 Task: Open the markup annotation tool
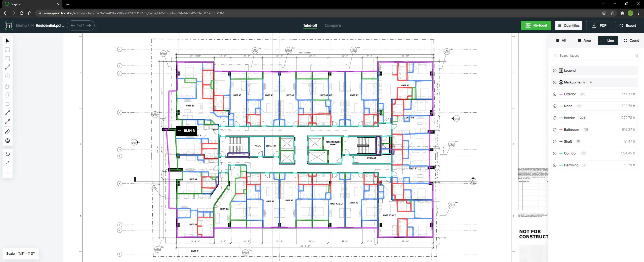coord(8,141)
